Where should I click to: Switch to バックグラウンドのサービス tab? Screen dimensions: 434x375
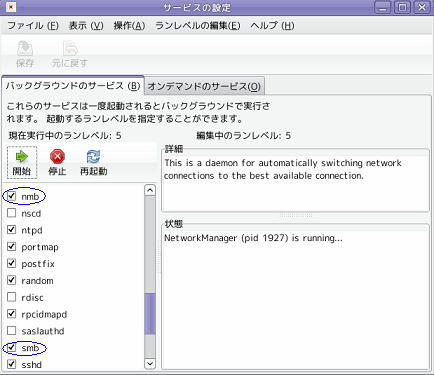tap(73, 86)
